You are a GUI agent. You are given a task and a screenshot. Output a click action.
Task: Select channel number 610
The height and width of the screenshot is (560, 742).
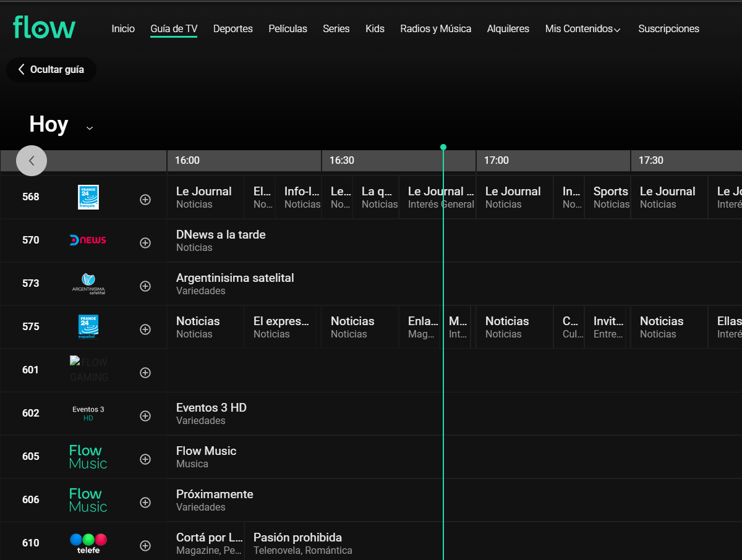pyautogui.click(x=30, y=543)
